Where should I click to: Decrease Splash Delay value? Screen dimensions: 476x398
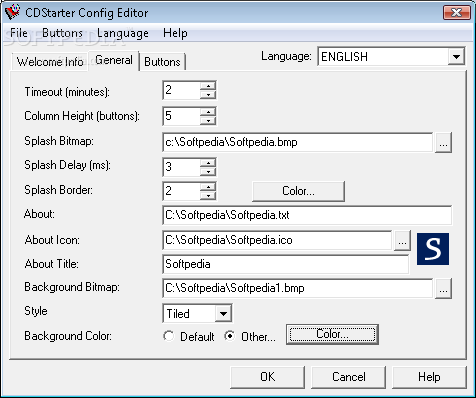[x=208, y=172]
